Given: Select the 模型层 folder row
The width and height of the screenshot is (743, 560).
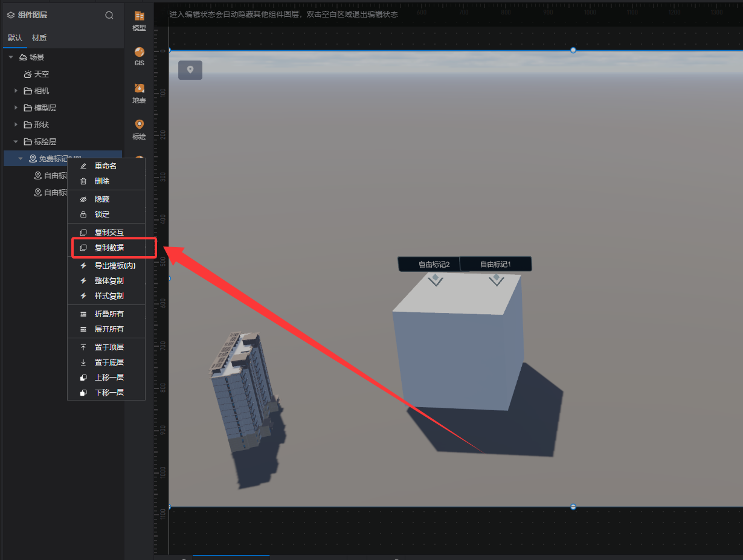Looking at the screenshot, I should [x=63, y=108].
